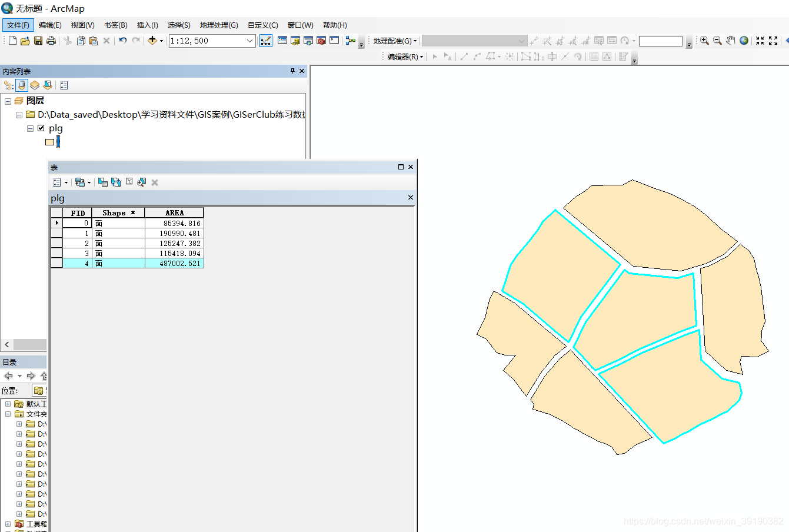This screenshot has width=789, height=532.
Task: Open the Catalog window icon
Action: (x=295, y=41)
